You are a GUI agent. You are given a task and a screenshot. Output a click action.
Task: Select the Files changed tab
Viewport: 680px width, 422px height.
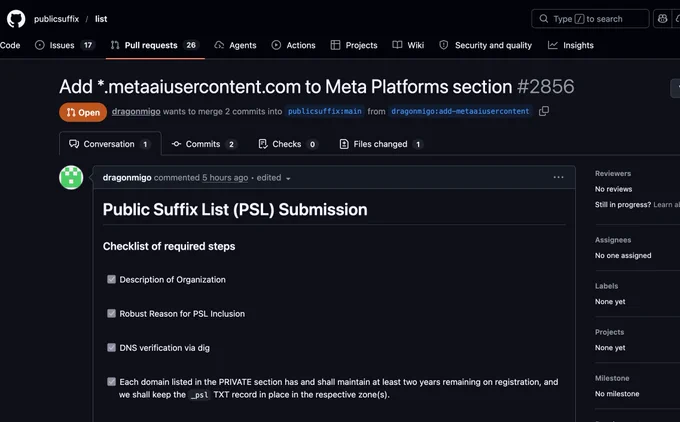coord(381,144)
